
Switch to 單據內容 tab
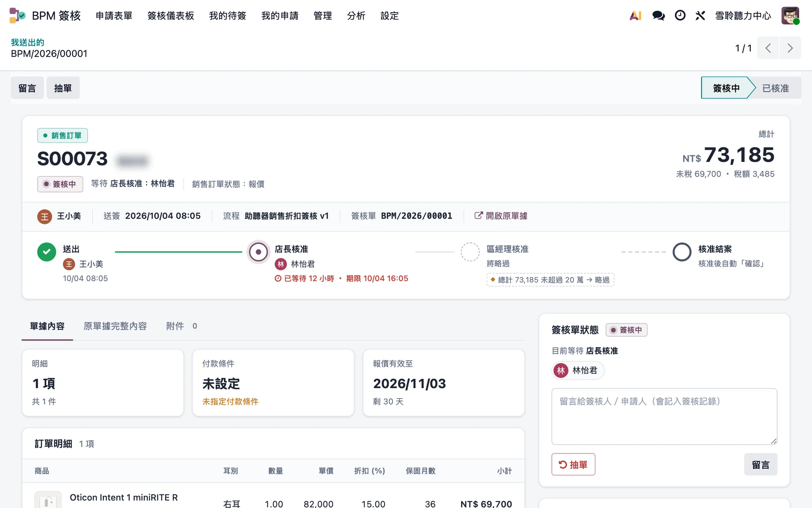pos(47,326)
